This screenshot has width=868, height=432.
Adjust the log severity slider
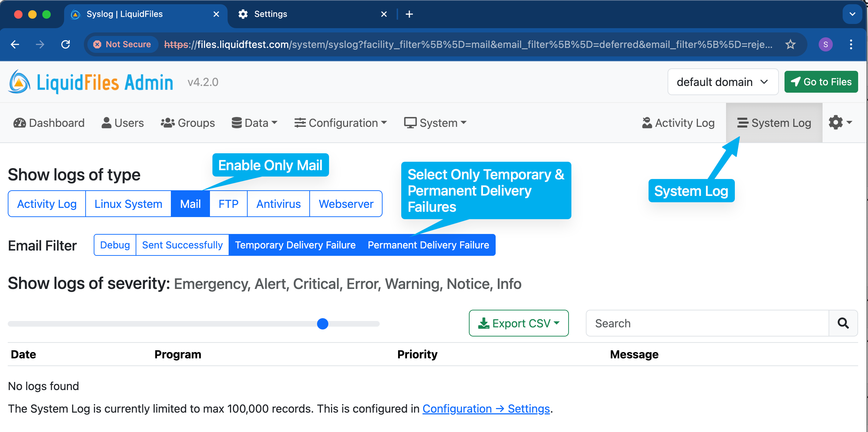(x=322, y=323)
